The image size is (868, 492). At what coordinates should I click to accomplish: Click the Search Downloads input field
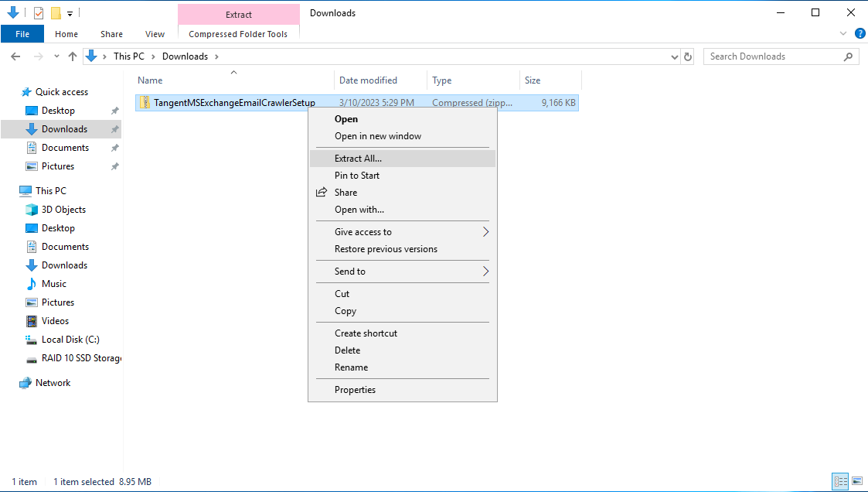click(773, 56)
